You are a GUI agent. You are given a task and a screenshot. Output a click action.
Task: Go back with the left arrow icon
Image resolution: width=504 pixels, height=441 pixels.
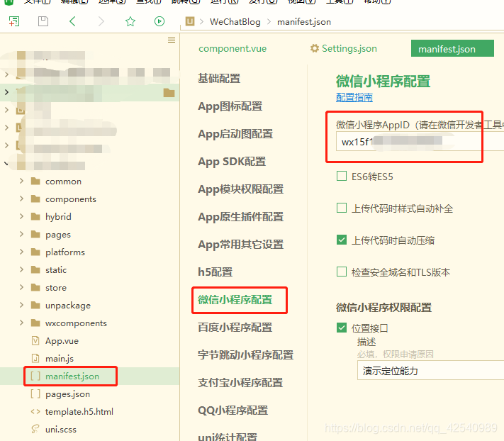pyautogui.click(x=72, y=21)
